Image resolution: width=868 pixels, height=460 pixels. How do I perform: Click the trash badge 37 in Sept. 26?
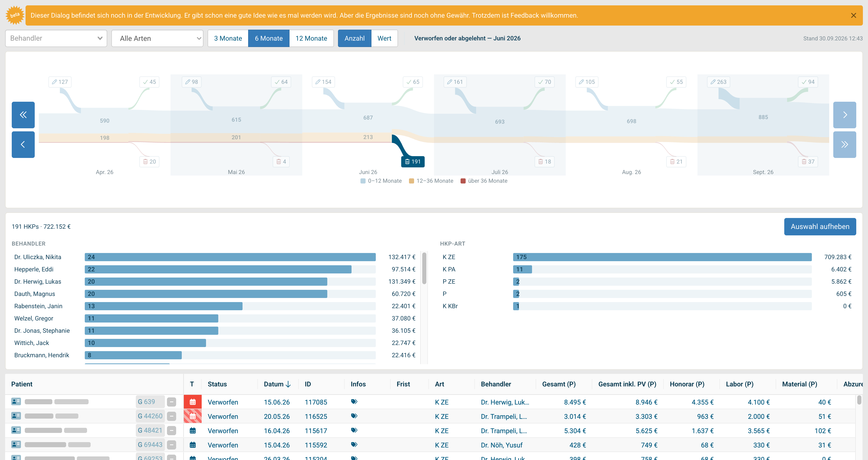(x=808, y=162)
